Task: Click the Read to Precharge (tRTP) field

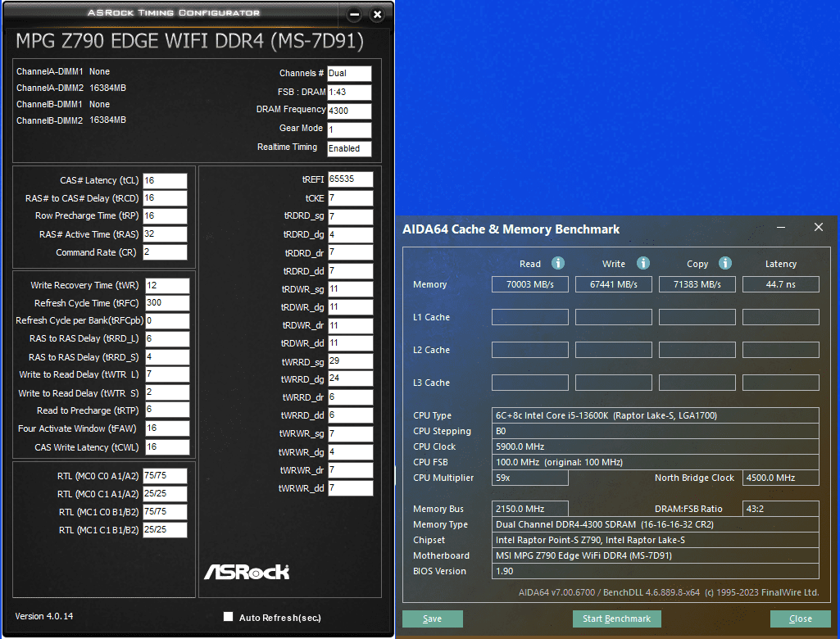Action: coord(167,410)
